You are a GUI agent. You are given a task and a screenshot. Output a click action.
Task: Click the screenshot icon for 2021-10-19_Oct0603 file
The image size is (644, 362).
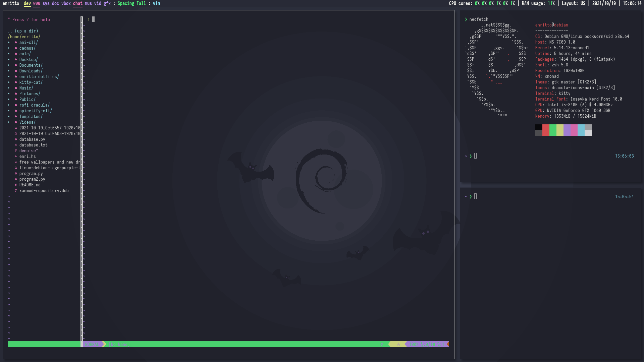[16, 133]
